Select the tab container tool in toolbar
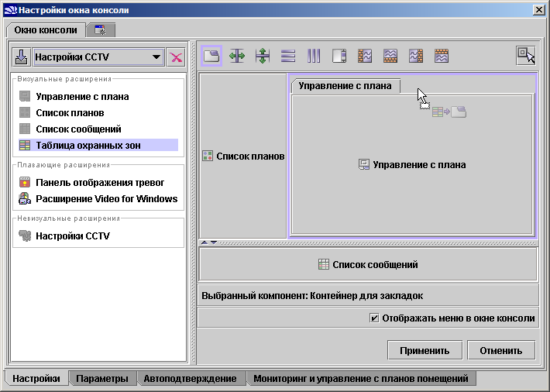Image resolution: width=550 pixels, height=392 pixels. click(211, 56)
